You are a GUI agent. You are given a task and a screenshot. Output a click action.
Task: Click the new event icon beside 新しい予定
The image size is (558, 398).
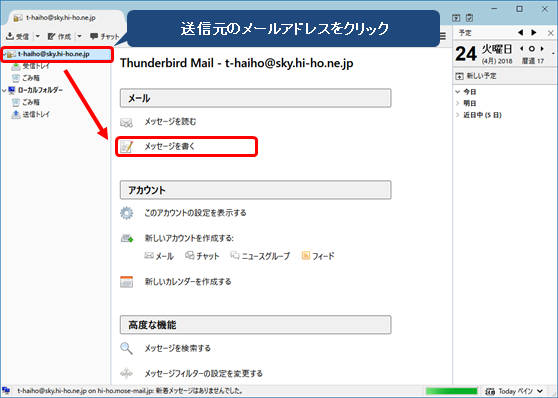[x=459, y=76]
